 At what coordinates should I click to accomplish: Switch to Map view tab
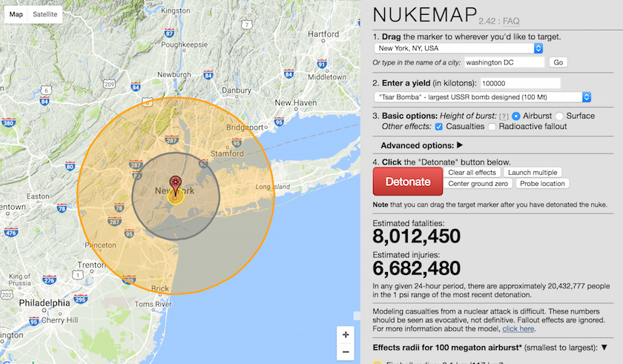[x=16, y=14]
